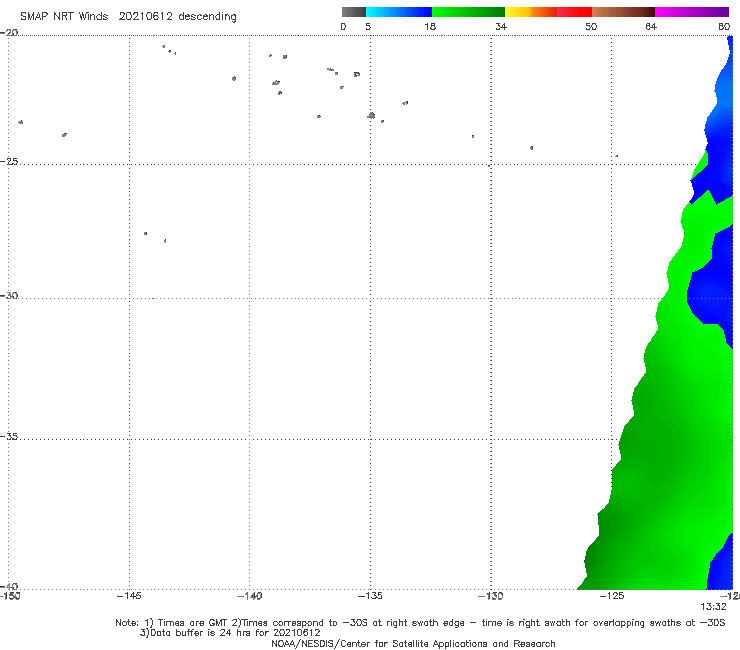740x650 pixels.
Task: Click the longitude label '-140'
Action: click(249, 596)
